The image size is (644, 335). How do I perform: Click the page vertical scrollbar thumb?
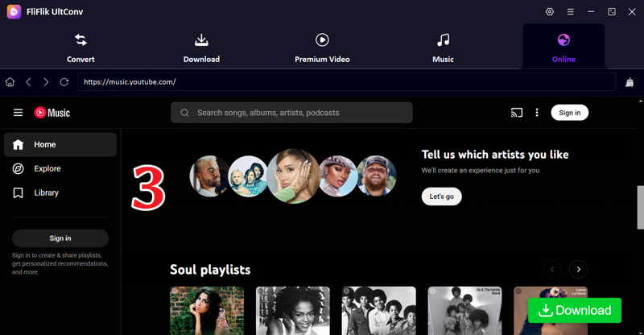click(x=640, y=207)
